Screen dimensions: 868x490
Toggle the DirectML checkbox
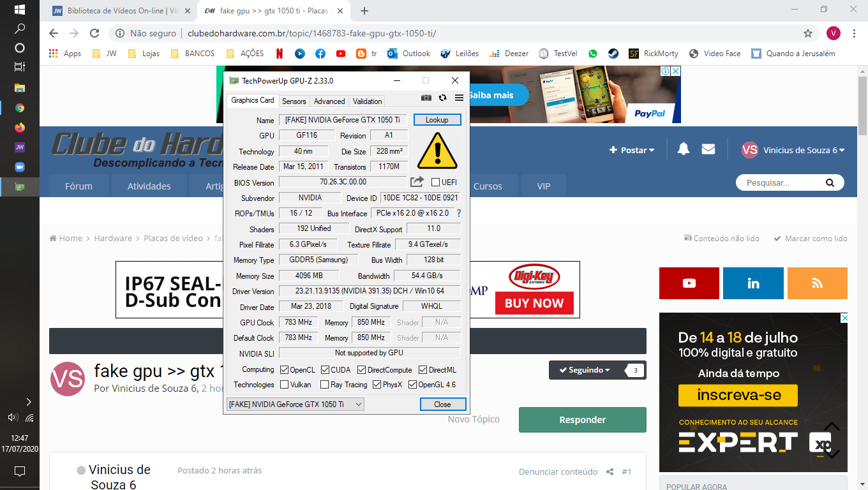tap(423, 370)
